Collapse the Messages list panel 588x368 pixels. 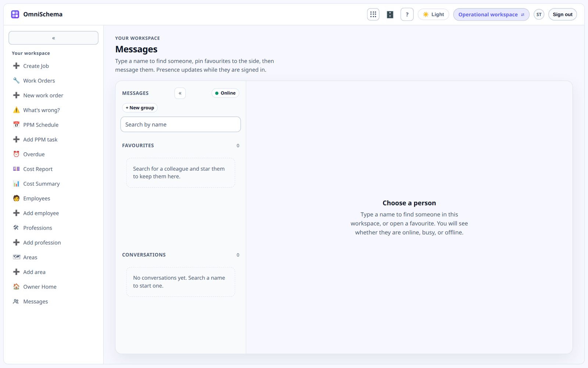coord(180,93)
